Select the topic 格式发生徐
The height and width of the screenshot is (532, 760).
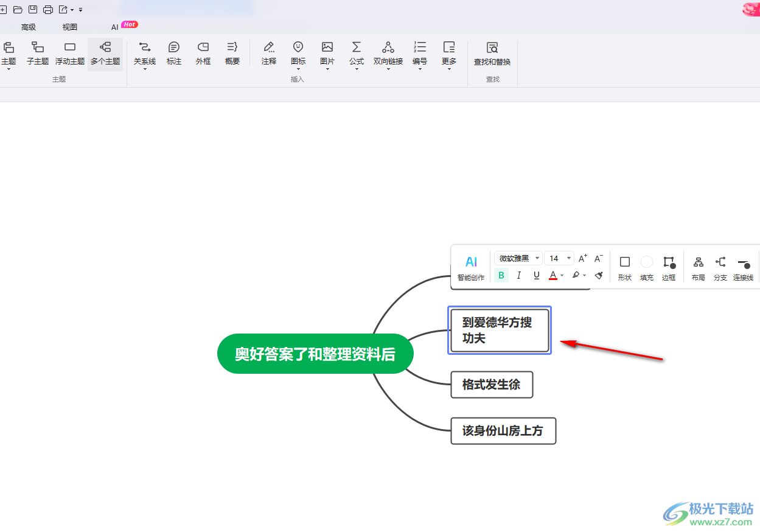[492, 385]
